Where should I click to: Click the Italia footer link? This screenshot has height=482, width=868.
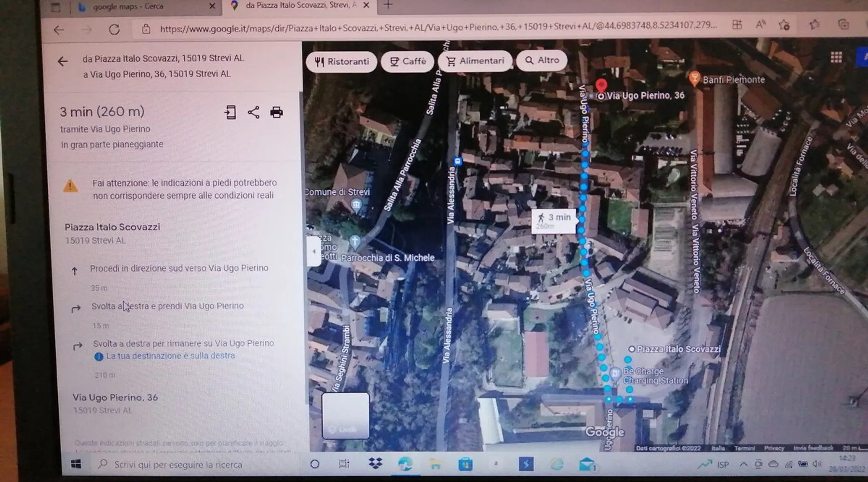click(718, 448)
